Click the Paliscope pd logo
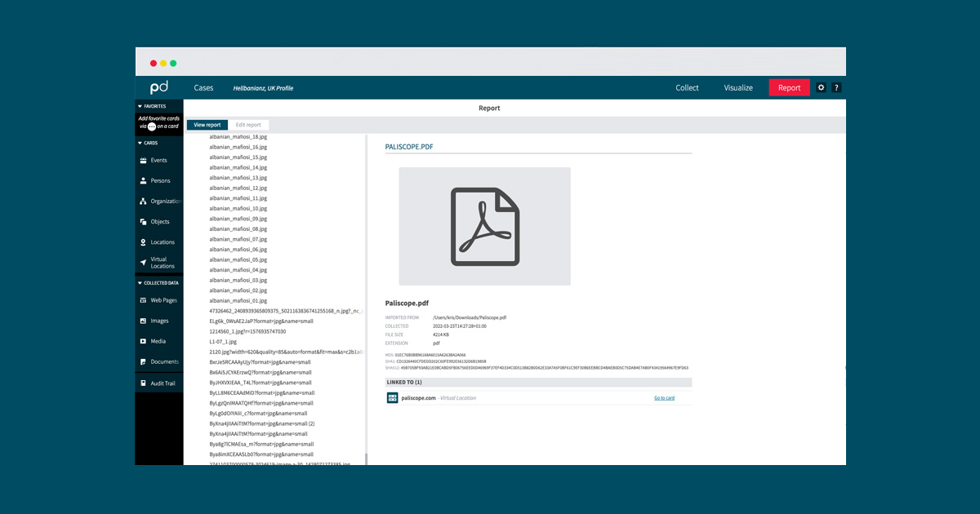The height and width of the screenshot is (514, 980). (158, 88)
